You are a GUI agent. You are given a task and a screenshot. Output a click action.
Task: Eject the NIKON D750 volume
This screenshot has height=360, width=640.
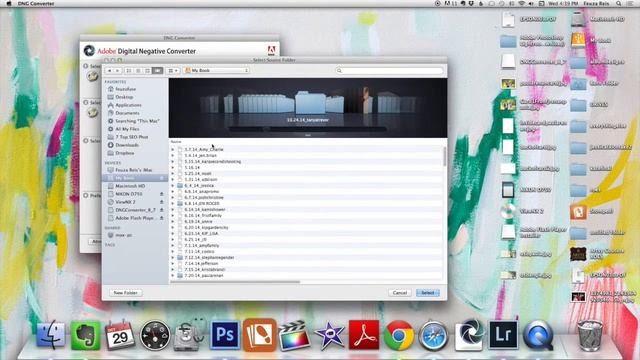click(x=162, y=194)
